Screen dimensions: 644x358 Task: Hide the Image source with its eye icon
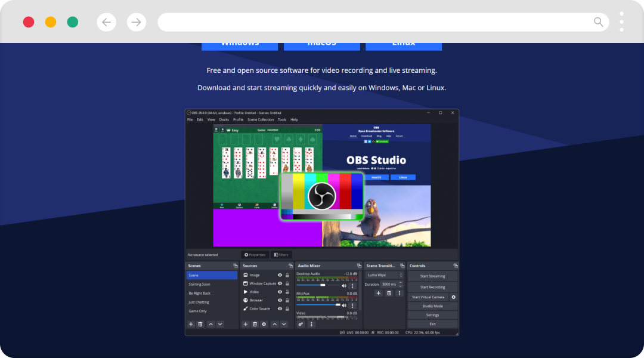pyautogui.click(x=280, y=276)
